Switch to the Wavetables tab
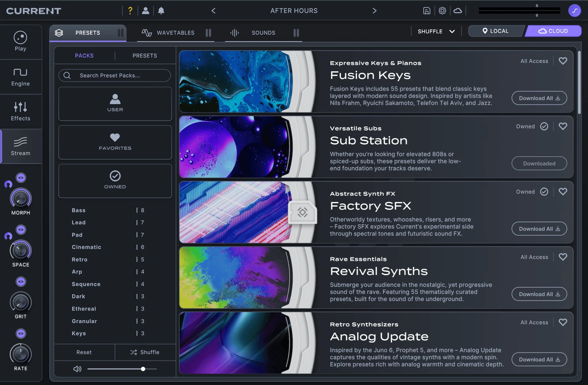This screenshot has width=588, height=385. (175, 33)
